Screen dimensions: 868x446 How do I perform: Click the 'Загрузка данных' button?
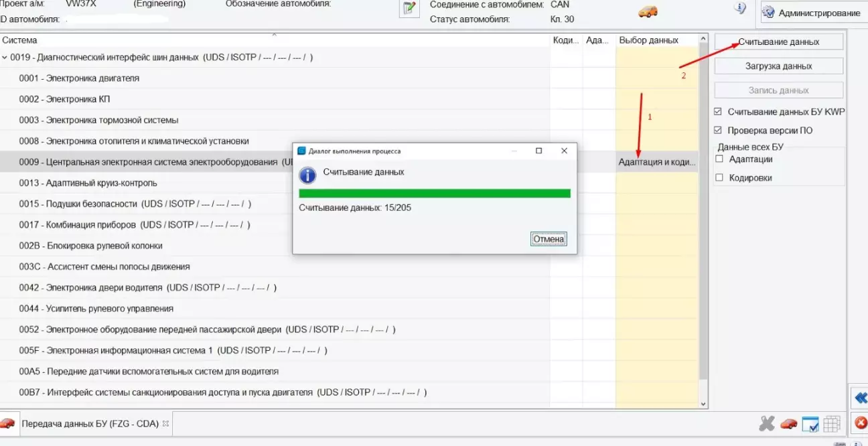(x=779, y=66)
